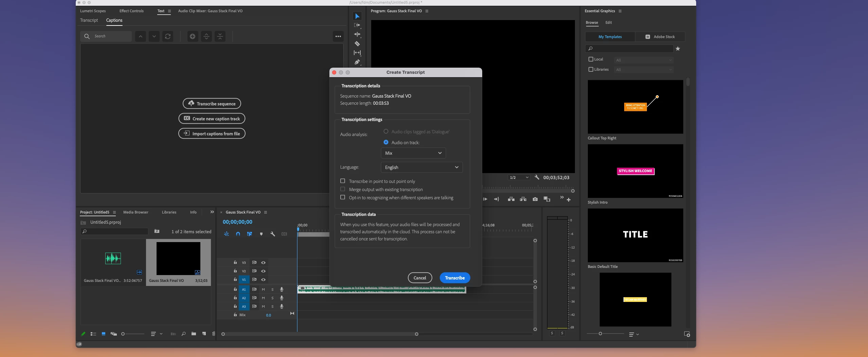Open the Program Monitor panel menu
This screenshot has width=868, height=357.
427,11
